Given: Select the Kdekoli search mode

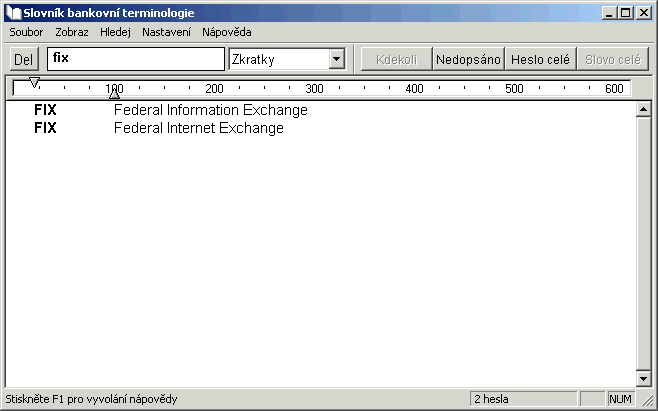Looking at the screenshot, I should point(397,59).
